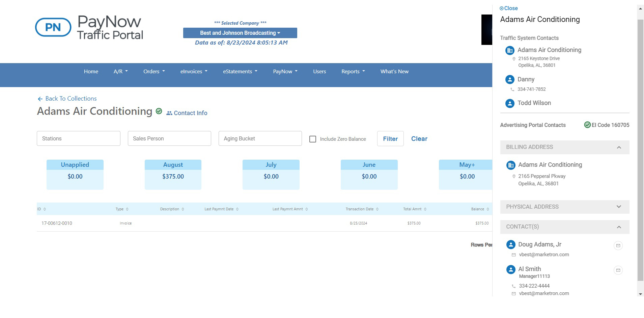This screenshot has width=644, height=318.
Task: Click the location pin by 2165 Pepperal Pkway
Action: (x=514, y=176)
